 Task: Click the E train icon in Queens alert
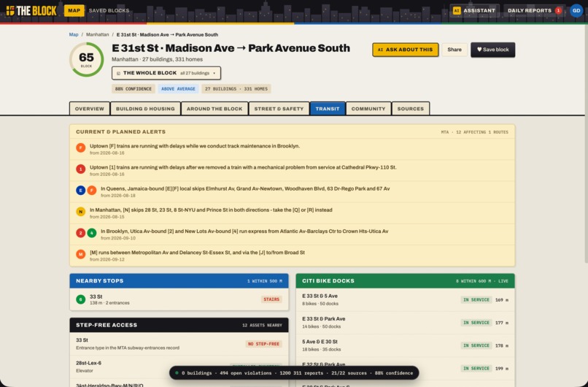tap(81, 191)
